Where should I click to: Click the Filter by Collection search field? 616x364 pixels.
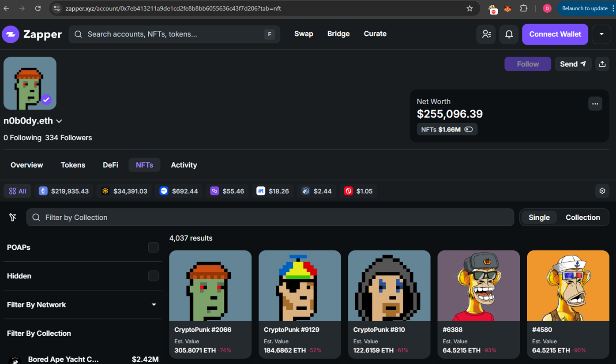click(270, 217)
